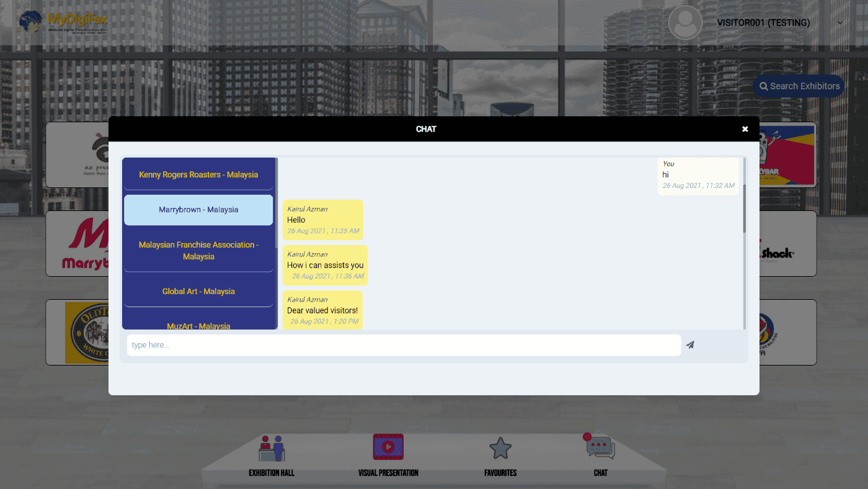Send the chat message using the paper plane icon
The image size is (868, 489).
coord(689,344)
